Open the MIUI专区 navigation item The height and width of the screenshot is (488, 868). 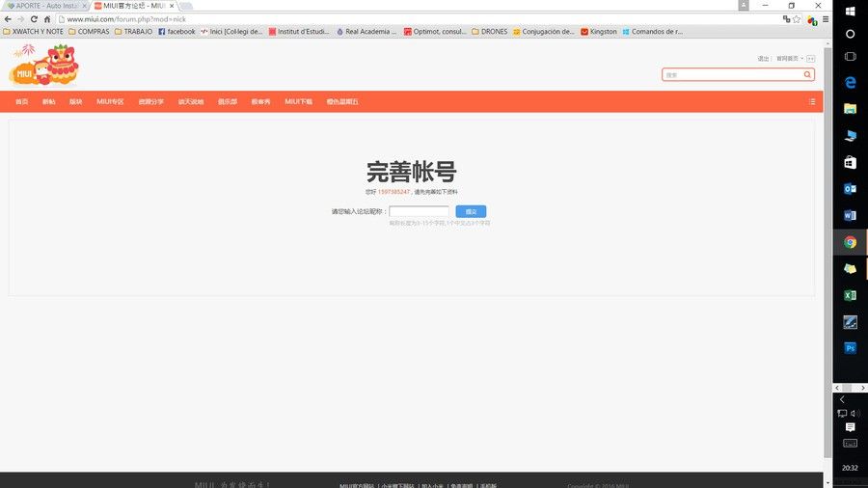(110, 102)
